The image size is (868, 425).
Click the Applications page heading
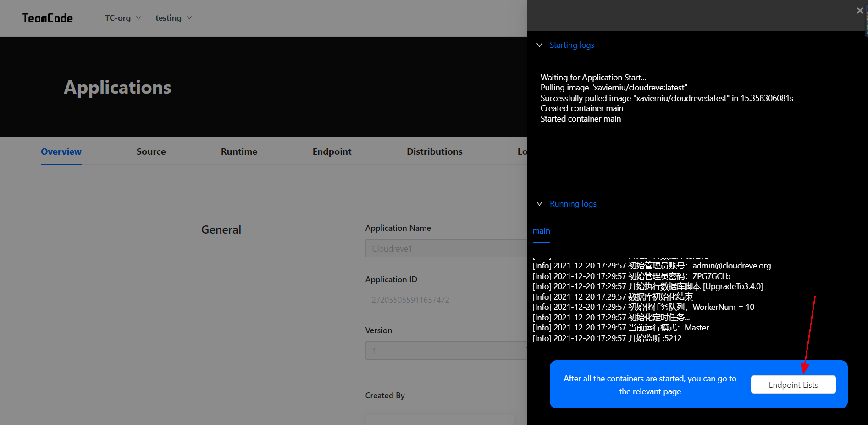click(117, 87)
